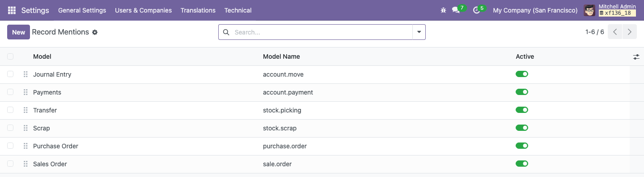Click the search magnifier icon
The height and width of the screenshot is (177, 644).
[226, 32]
